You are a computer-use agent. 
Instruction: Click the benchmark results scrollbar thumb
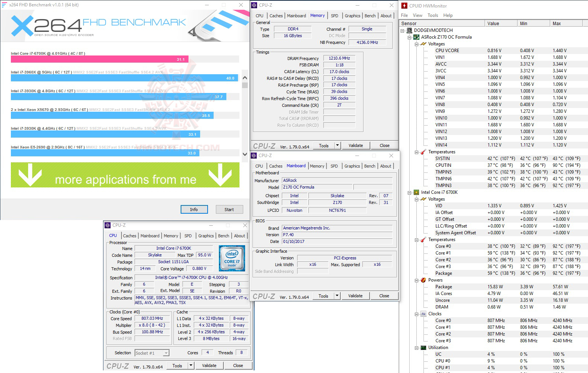coord(245,85)
